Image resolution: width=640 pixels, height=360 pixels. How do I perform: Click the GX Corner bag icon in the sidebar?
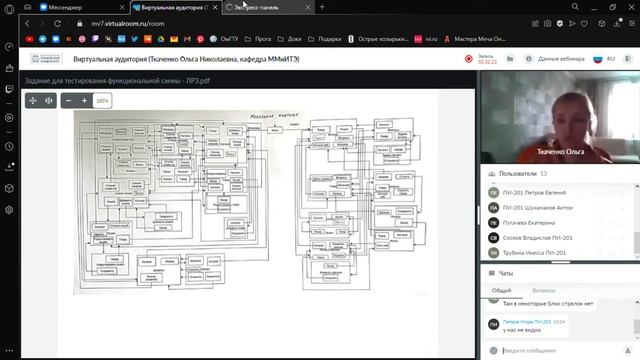(9, 68)
